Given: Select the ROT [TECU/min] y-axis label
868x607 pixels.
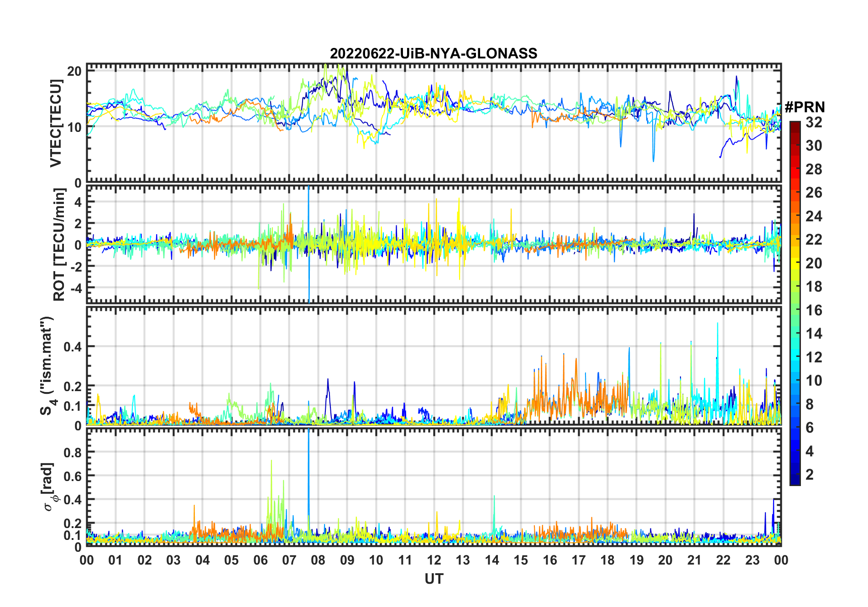Looking at the screenshot, I should 59,245.
